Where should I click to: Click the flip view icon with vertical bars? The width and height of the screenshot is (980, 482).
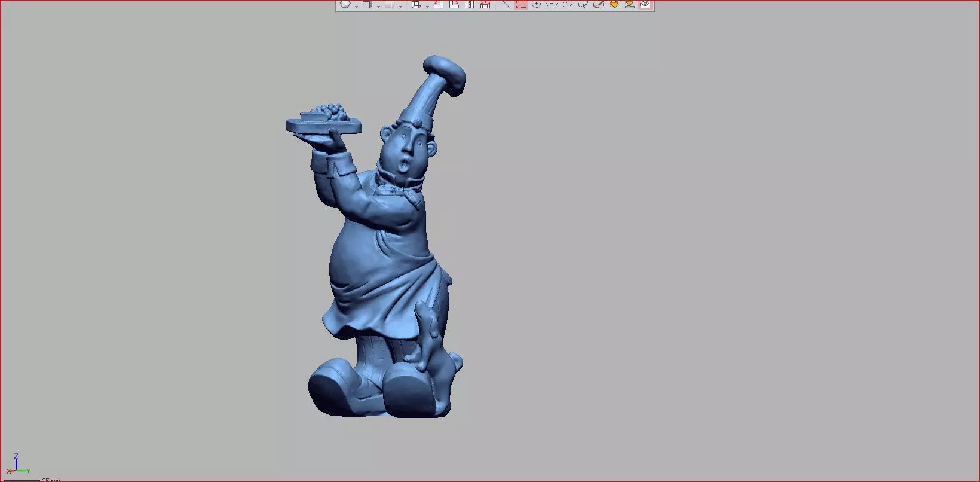coord(469,4)
